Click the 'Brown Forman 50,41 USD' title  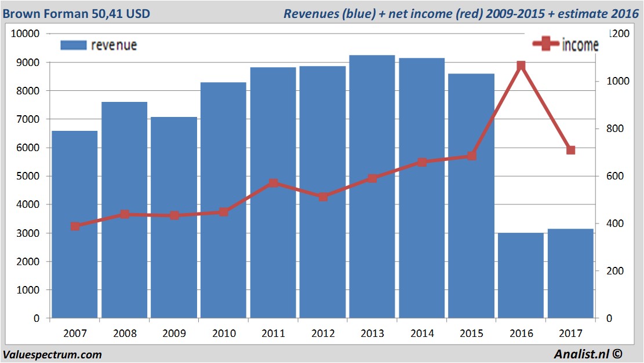(77, 13)
